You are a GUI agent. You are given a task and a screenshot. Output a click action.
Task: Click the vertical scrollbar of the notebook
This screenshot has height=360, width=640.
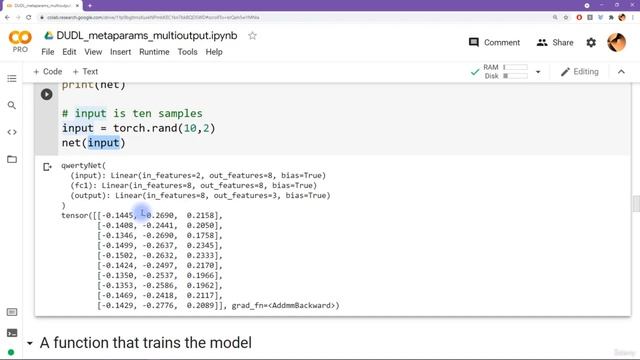pyautogui.click(x=636, y=204)
